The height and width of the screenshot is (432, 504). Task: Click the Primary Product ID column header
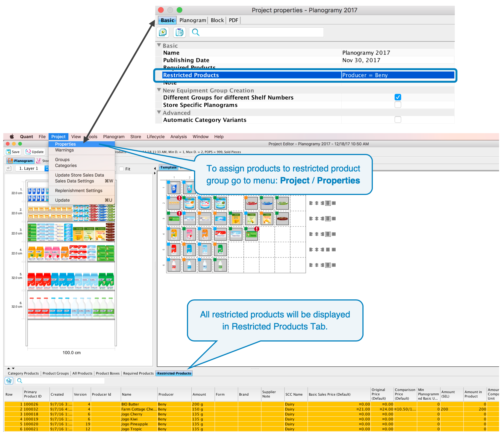pyautogui.click(x=36, y=394)
